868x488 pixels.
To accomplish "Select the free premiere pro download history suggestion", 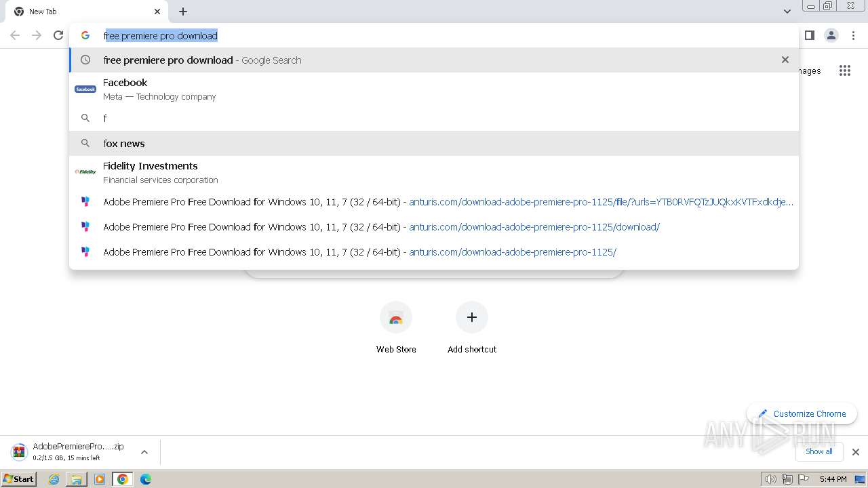I will [434, 60].
